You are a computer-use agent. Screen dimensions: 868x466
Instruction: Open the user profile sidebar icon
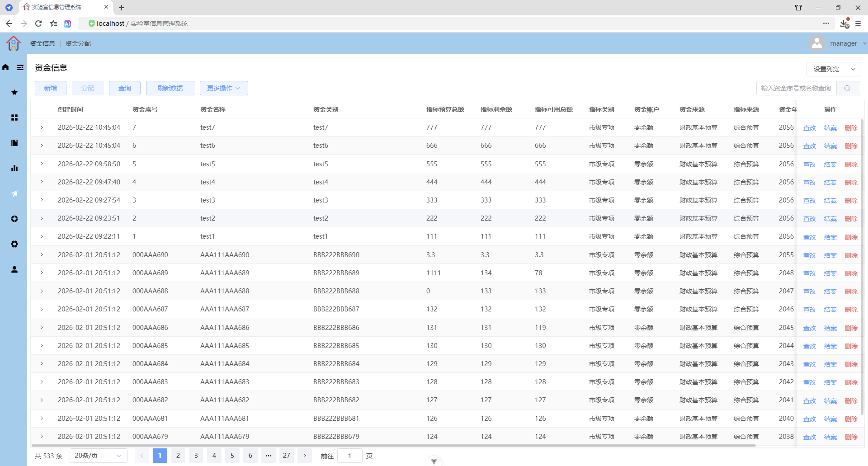14,269
